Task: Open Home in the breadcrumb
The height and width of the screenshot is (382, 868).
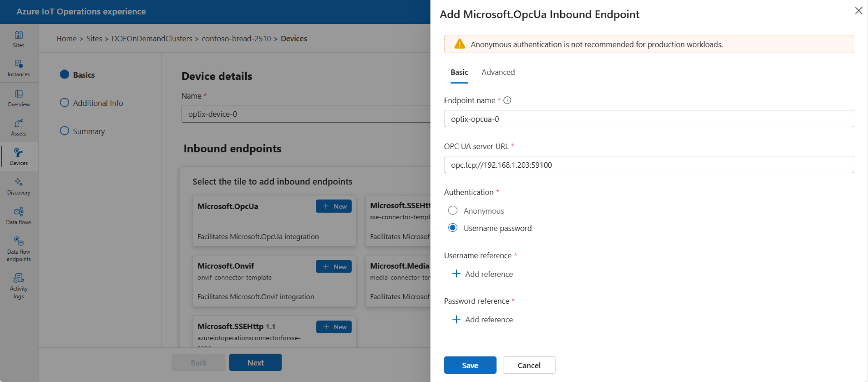Action: (66, 39)
